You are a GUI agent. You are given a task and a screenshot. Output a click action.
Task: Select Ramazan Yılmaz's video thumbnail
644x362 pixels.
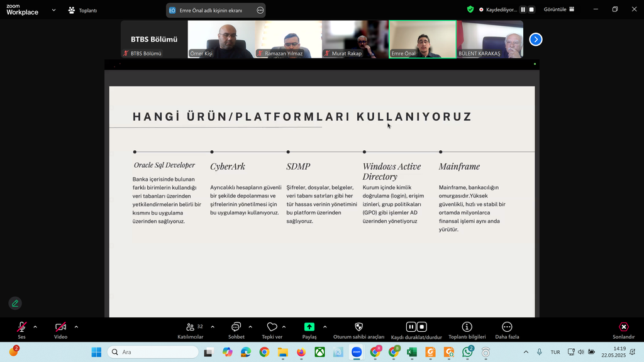click(x=288, y=40)
